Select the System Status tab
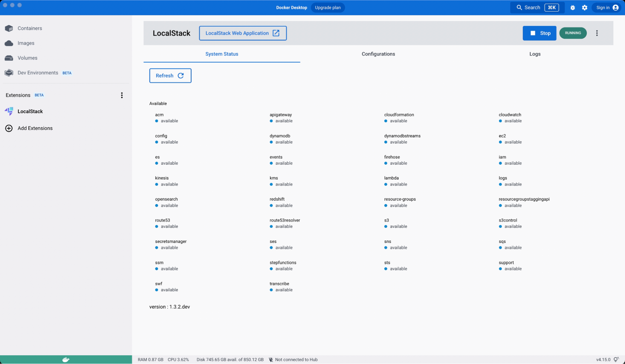This screenshot has width=625, height=364. pos(221,54)
